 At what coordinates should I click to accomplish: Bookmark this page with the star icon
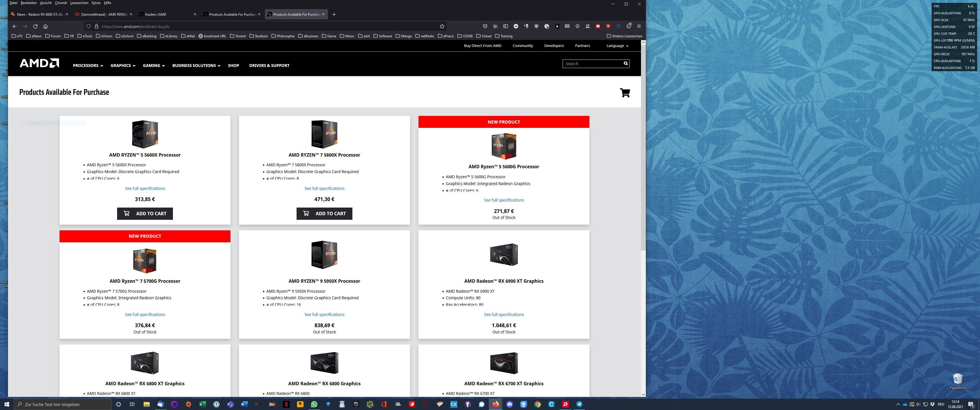pyautogui.click(x=442, y=26)
